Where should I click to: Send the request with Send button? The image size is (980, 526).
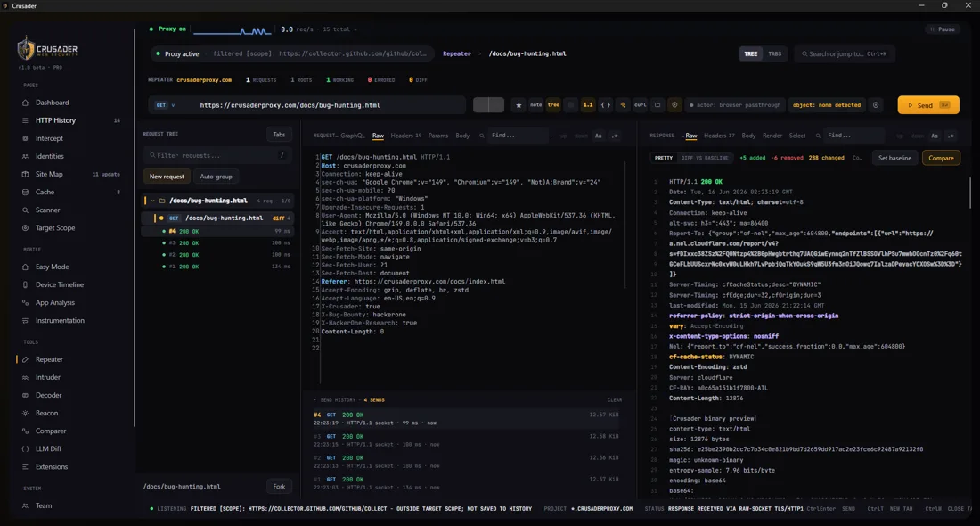(928, 105)
